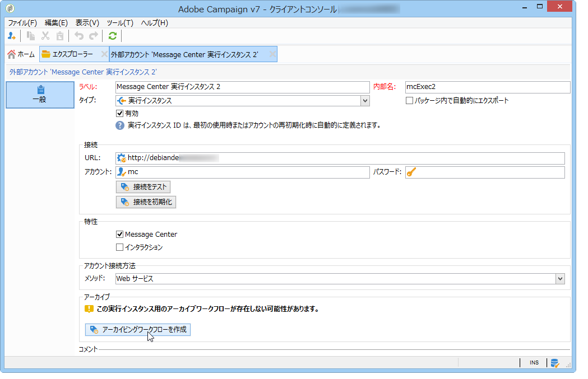Click the password key icon
Image resolution: width=588 pixels, height=379 pixels.
[411, 172]
